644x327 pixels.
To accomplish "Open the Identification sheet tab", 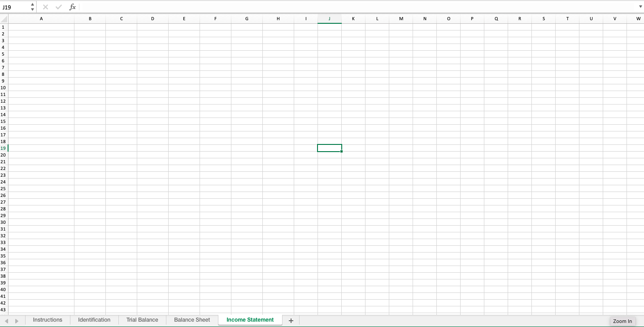I will tap(94, 320).
